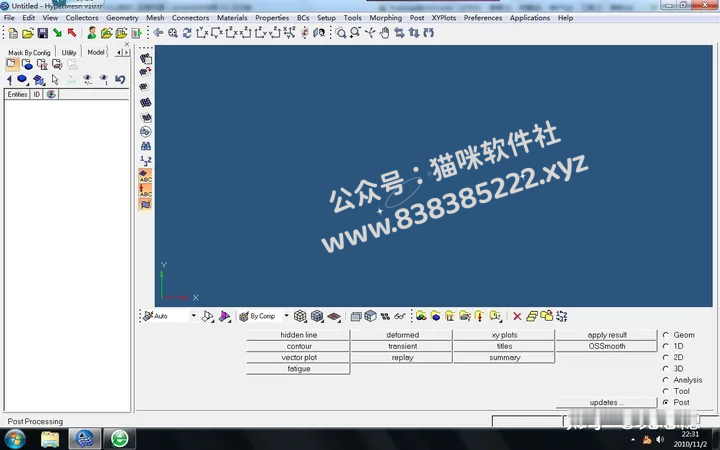
Task: Click the New file icon in the toolbar
Action: [x=13, y=33]
